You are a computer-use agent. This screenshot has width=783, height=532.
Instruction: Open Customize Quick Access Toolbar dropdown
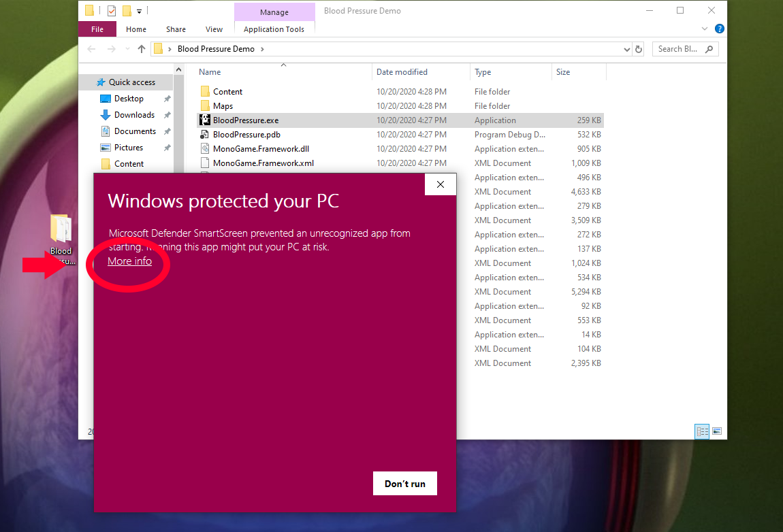pyautogui.click(x=140, y=11)
